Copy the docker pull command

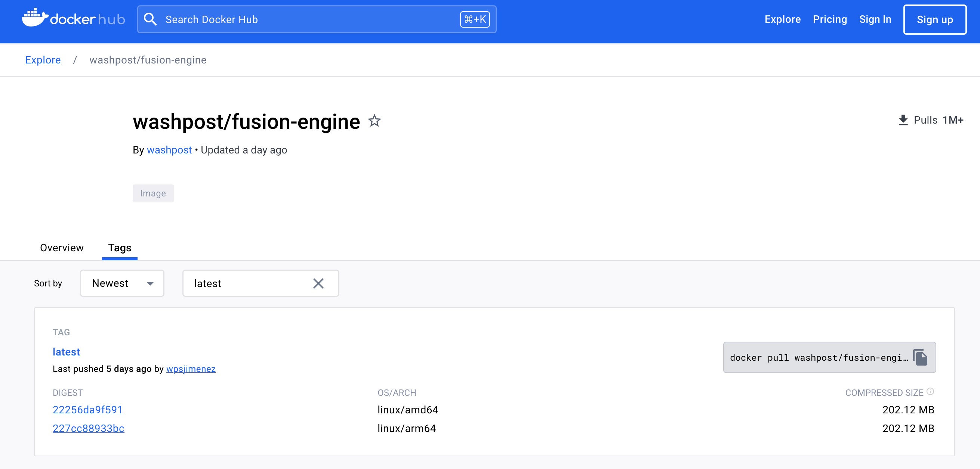pyautogui.click(x=920, y=357)
